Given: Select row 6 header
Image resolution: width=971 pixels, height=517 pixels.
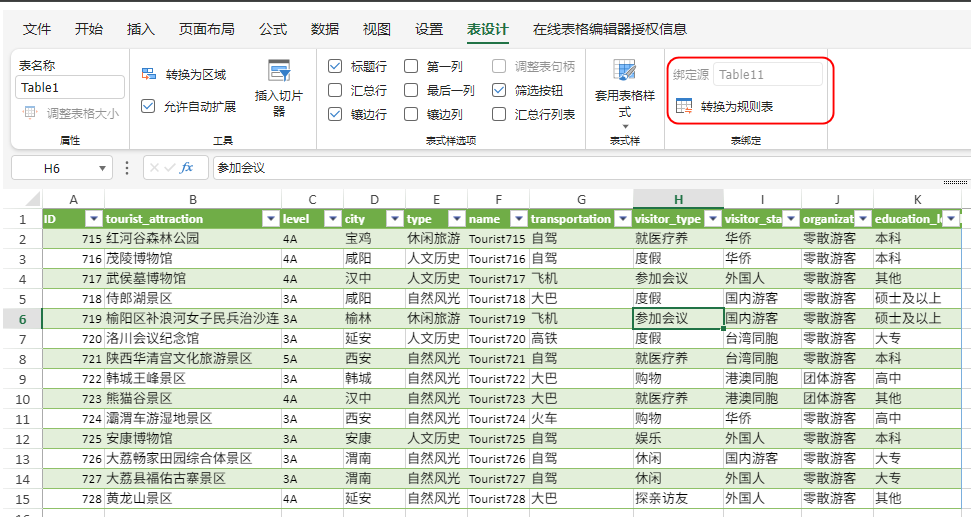Looking at the screenshot, I should (22, 319).
